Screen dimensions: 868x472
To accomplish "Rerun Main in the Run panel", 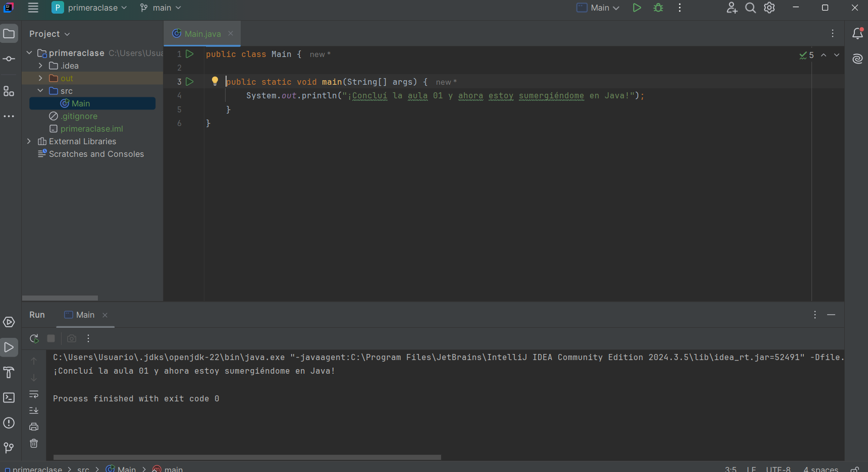I will (34, 338).
